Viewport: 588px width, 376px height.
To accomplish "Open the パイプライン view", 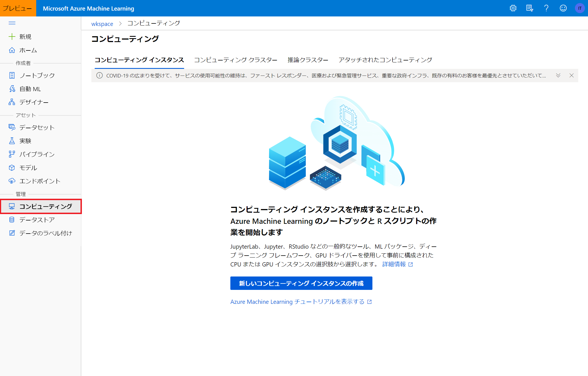I will pos(36,154).
